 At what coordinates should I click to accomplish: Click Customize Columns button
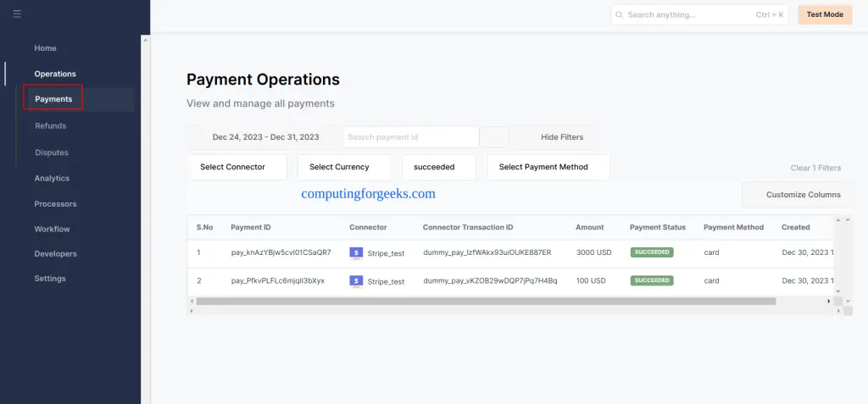797,195
